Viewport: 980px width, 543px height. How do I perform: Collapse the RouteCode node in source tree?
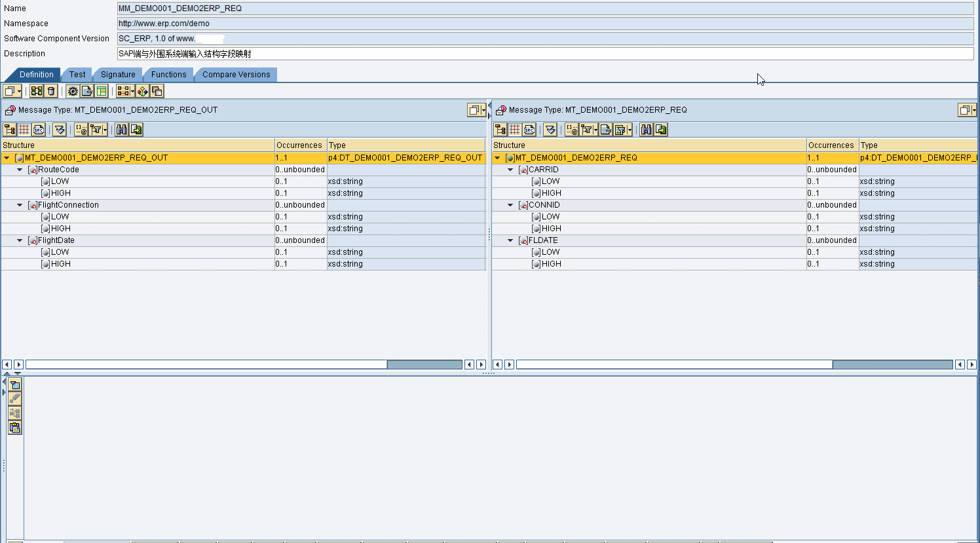pyautogui.click(x=20, y=170)
